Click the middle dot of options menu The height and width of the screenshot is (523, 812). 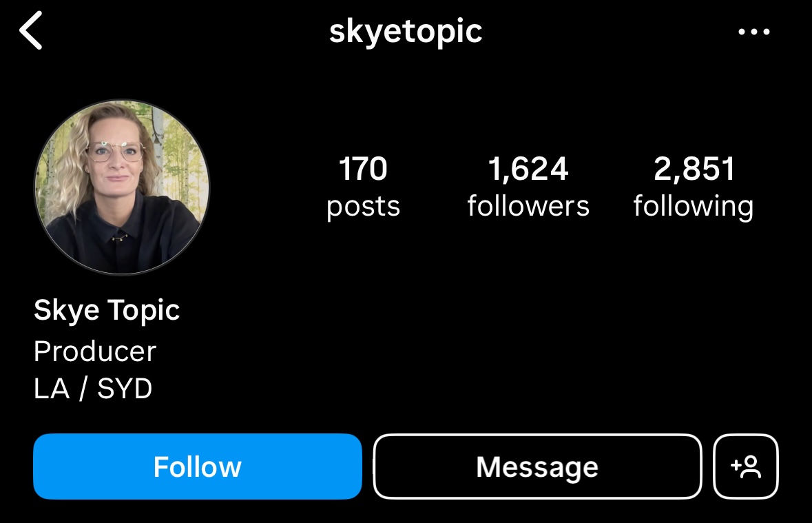pos(754,32)
